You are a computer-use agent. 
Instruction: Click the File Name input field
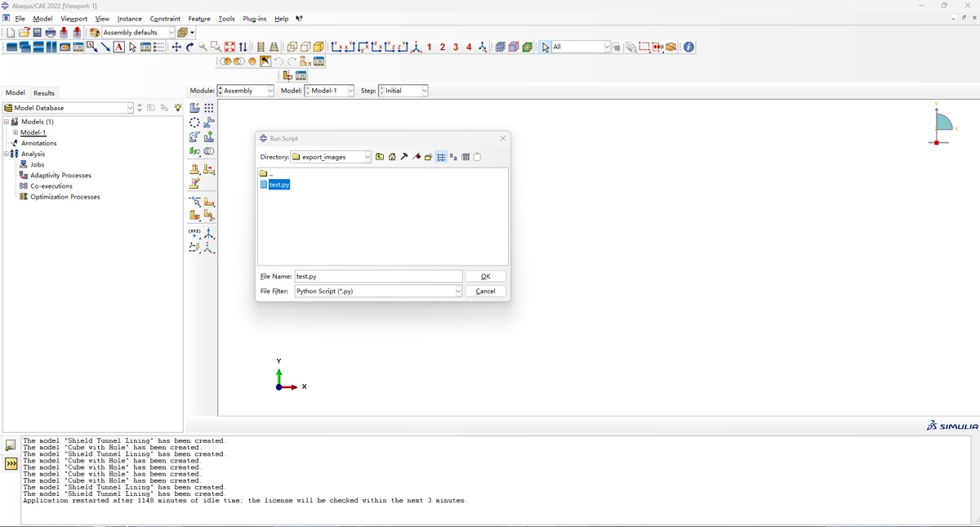click(x=378, y=276)
